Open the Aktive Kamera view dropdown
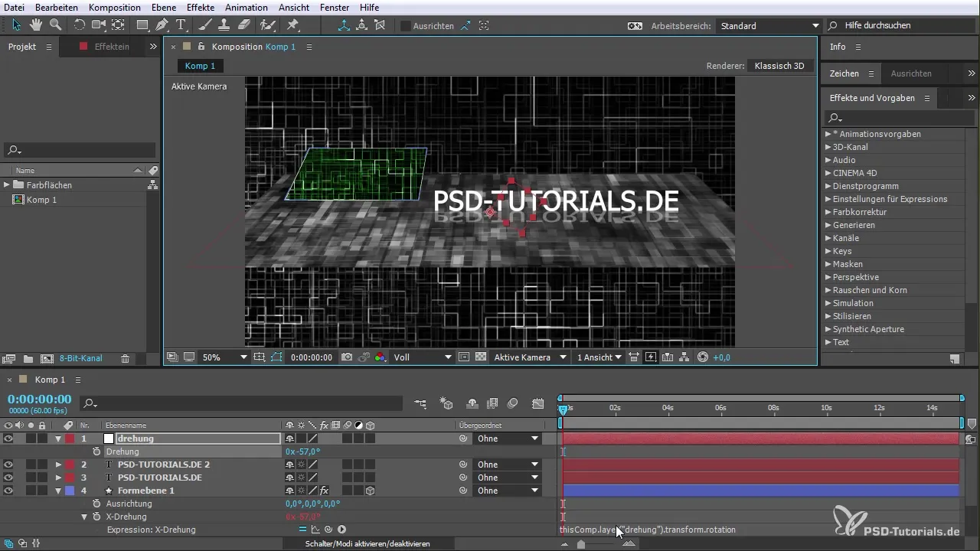 click(x=530, y=357)
